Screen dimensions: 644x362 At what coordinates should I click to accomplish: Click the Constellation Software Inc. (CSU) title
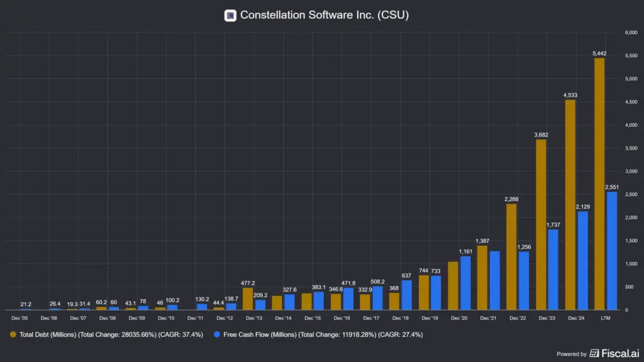[x=325, y=15]
